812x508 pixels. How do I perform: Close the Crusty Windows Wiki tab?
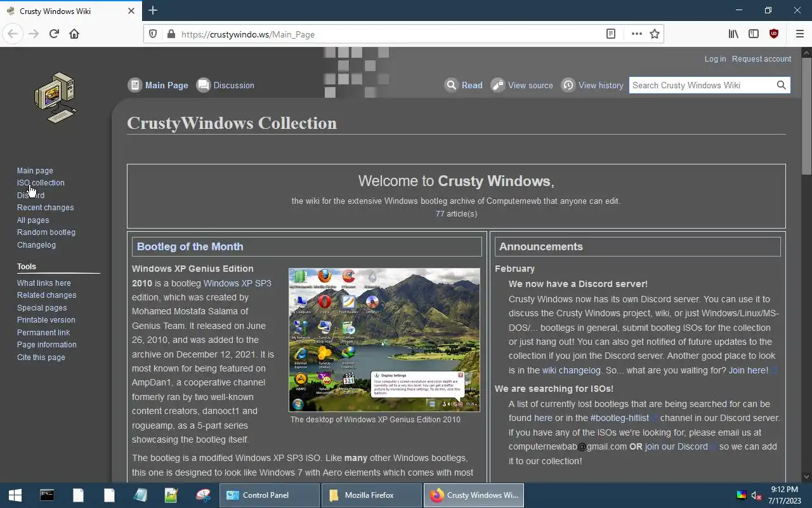click(x=131, y=11)
